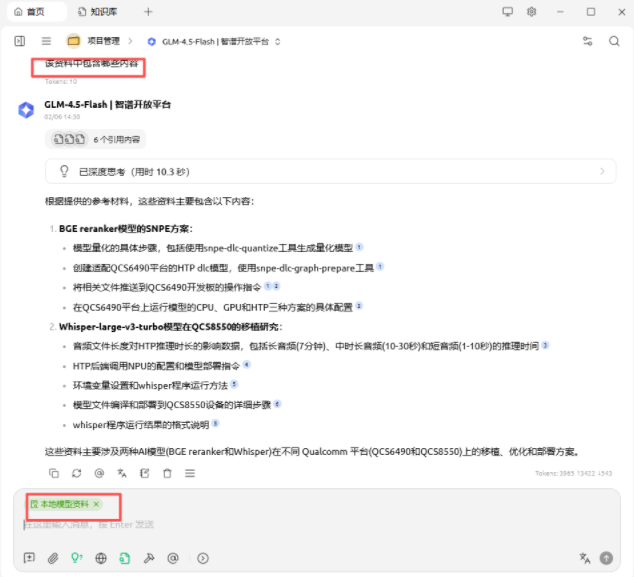Click the breadcrumb chevron after 项目管理
634x577 pixels.
click(x=130, y=41)
